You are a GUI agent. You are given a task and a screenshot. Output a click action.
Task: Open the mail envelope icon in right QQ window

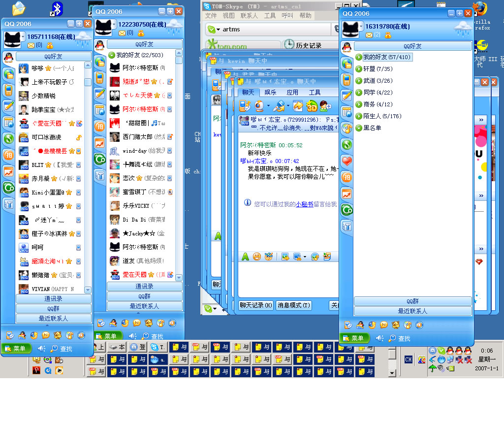(369, 35)
